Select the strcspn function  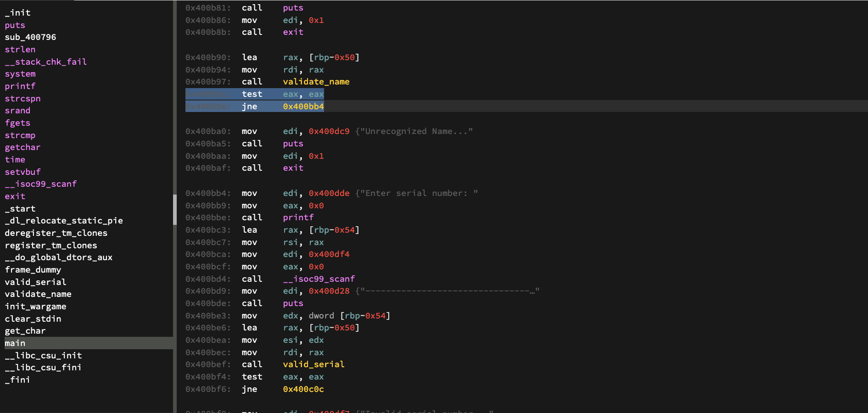pyautogui.click(x=22, y=99)
